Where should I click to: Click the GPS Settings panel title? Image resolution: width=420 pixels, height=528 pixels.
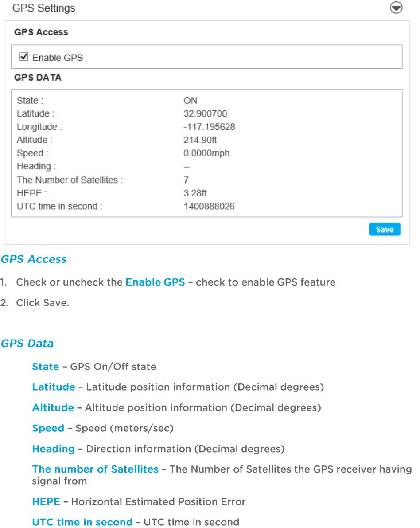point(44,8)
